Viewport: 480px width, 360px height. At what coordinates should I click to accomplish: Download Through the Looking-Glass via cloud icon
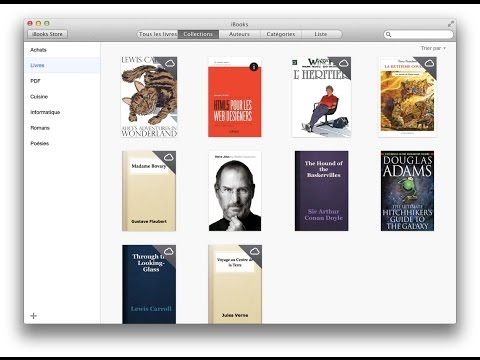tap(169, 251)
